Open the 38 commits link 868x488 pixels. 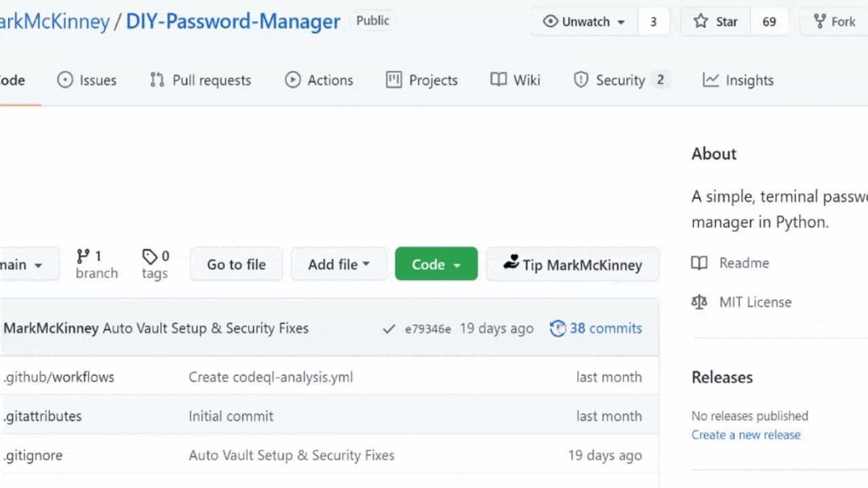[596, 328]
